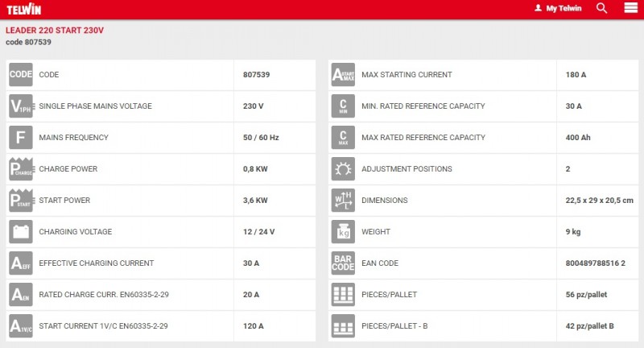Image resolution: width=644 pixels, height=348 pixels.
Task: Click the charging voltage battery icon
Action: tap(20, 232)
